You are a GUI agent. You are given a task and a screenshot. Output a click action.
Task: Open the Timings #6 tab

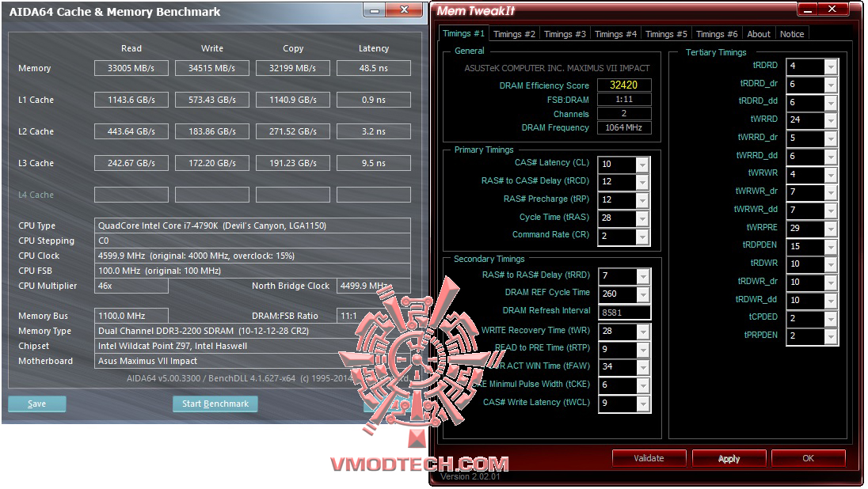tap(717, 34)
